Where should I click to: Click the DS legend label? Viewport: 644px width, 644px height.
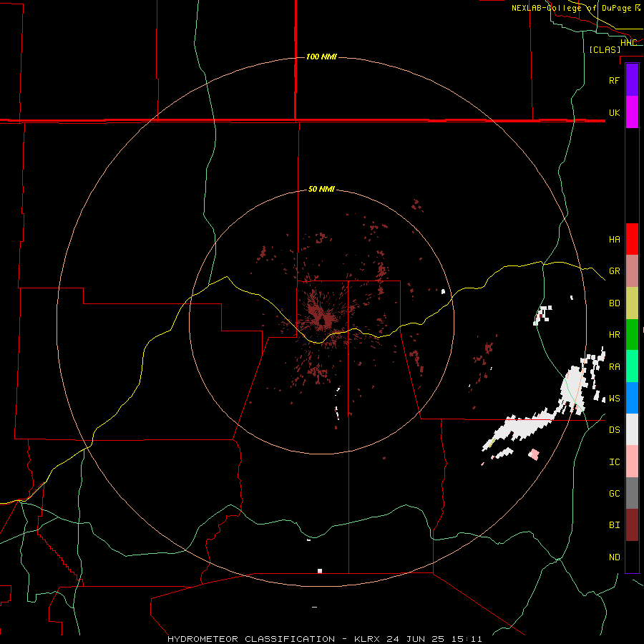(x=614, y=430)
